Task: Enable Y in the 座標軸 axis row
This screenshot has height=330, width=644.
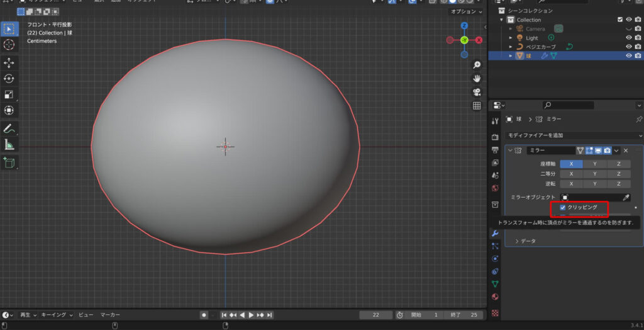Action: [595, 164]
